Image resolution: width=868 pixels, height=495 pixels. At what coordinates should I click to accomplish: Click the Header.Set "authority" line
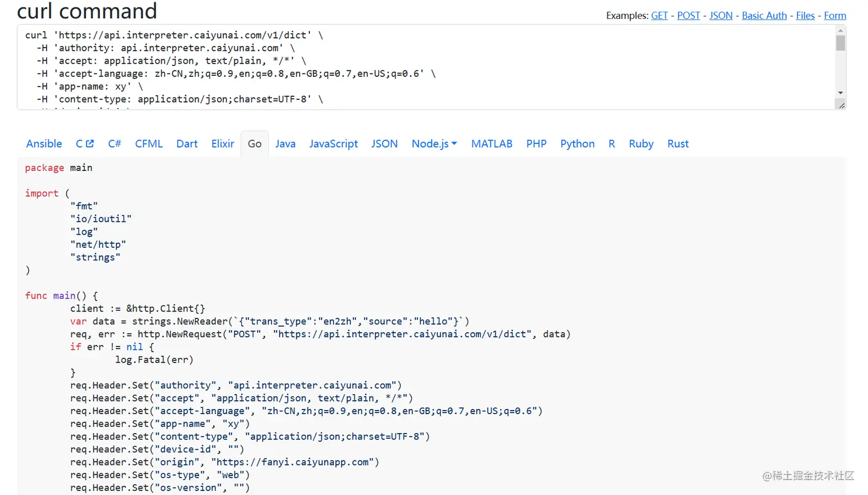pos(236,385)
